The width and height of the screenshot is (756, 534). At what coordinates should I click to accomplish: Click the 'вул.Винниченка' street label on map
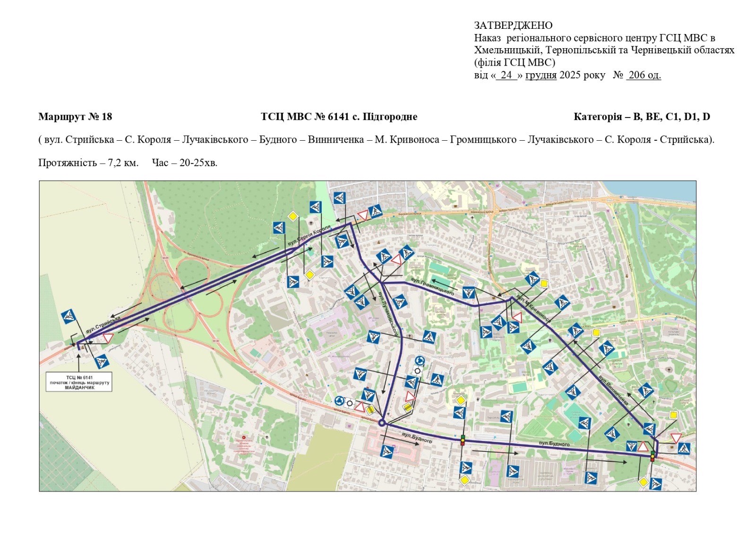pyautogui.click(x=613, y=390)
